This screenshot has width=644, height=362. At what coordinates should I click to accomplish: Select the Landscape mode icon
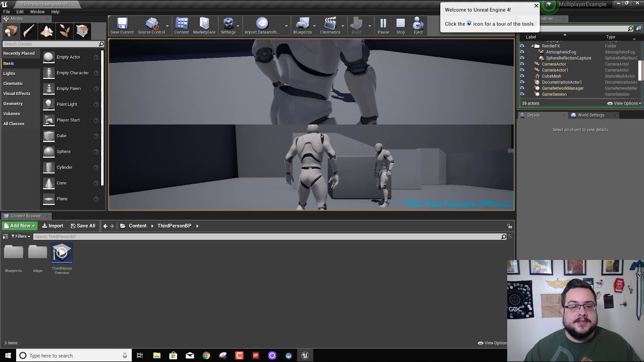click(x=47, y=31)
